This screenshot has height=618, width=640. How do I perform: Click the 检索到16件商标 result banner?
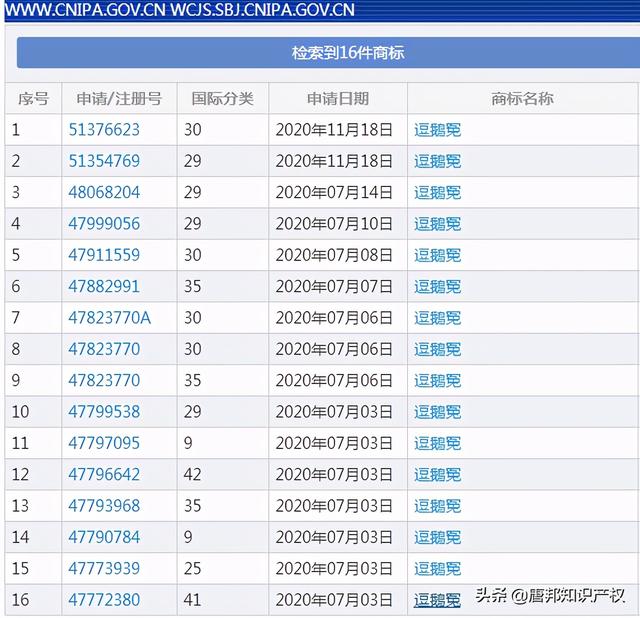[328, 53]
